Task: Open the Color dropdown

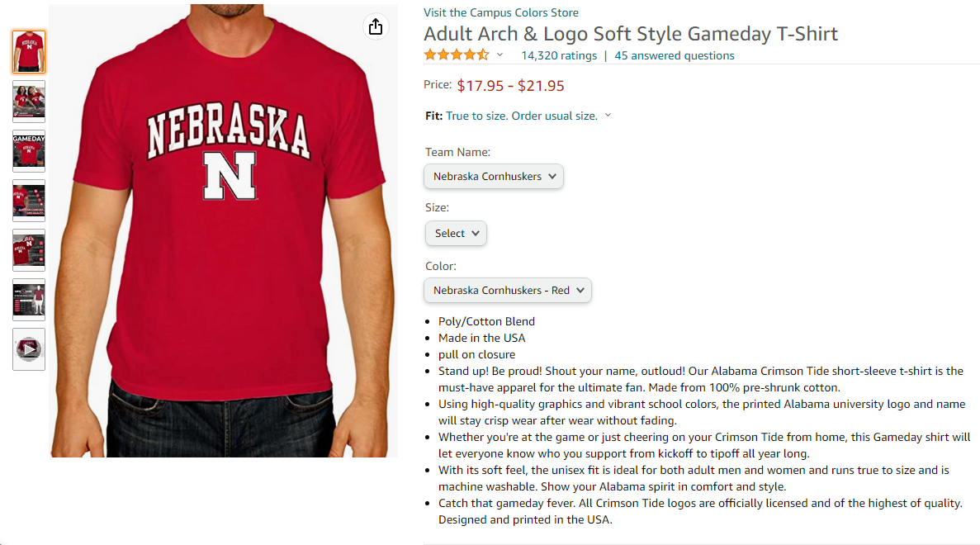Action: tap(508, 291)
